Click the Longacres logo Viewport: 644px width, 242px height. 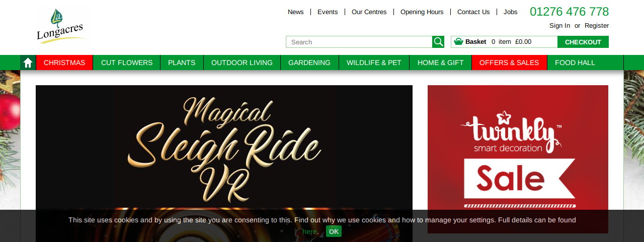(x=62, y=26)
